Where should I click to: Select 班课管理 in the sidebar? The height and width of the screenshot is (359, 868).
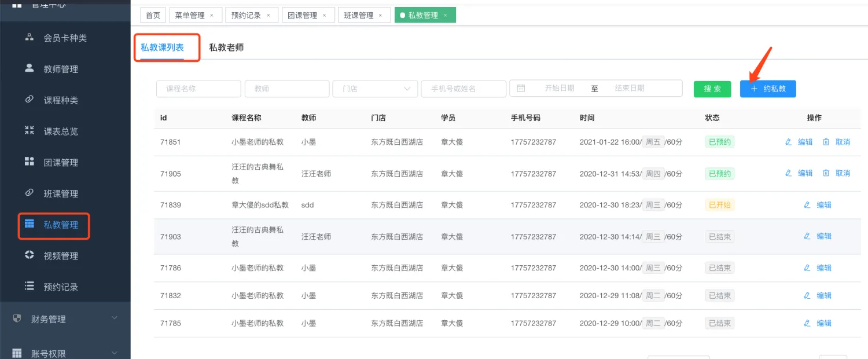(x=61, y=193)
